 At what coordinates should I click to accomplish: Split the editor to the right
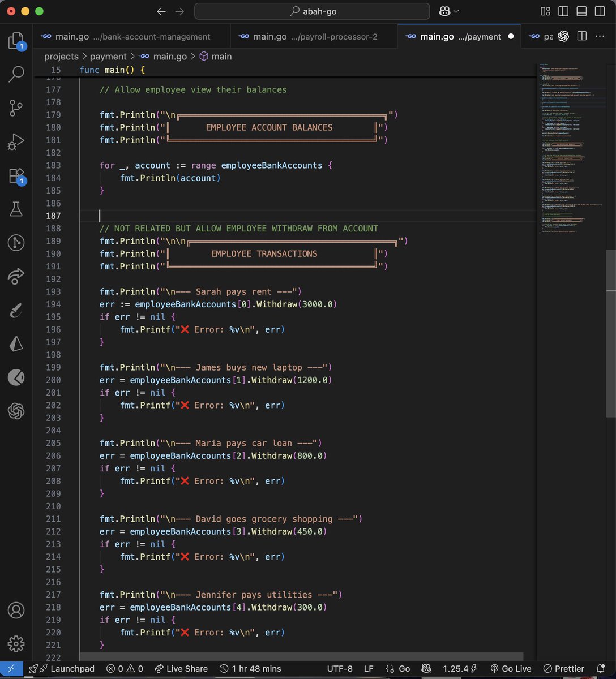point(581,36)
